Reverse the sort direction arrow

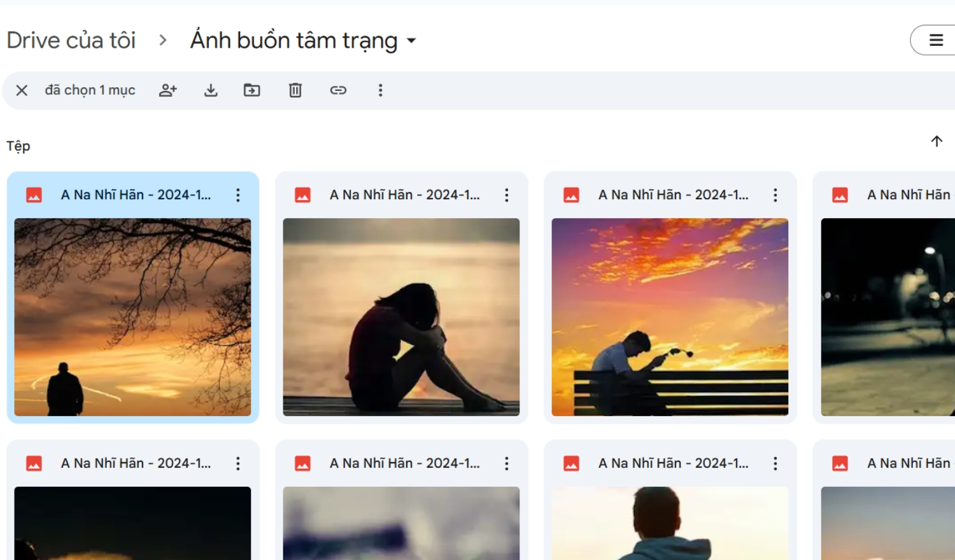coord(937,141)
